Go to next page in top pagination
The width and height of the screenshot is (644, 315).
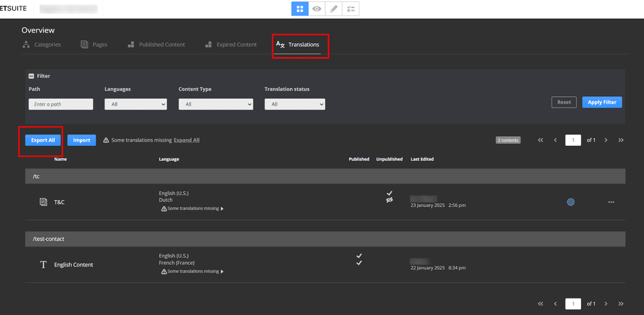click(x=606, y=140)
